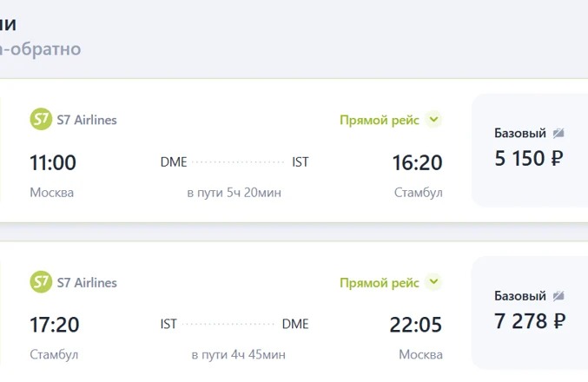Click the 16:20 Стамбул arrival time
This screenshot has height=382, width=588.
click(x=417, y=162)
